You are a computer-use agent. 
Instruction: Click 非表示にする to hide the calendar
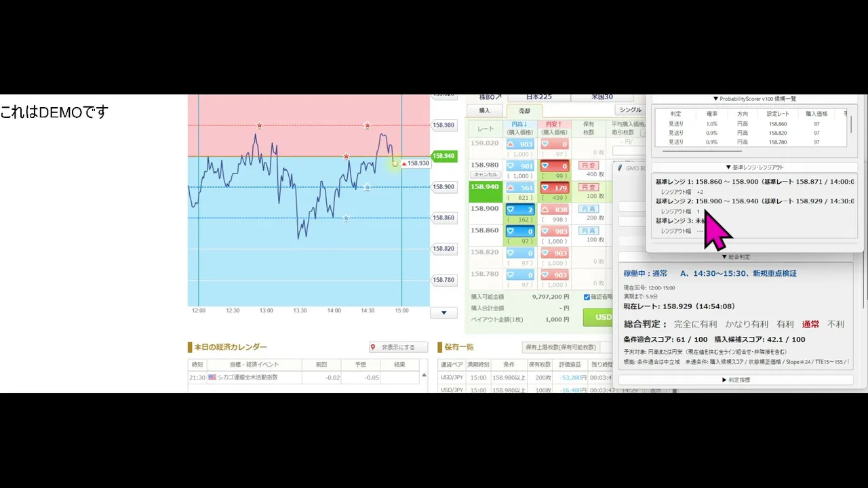[x=398, y=347]
